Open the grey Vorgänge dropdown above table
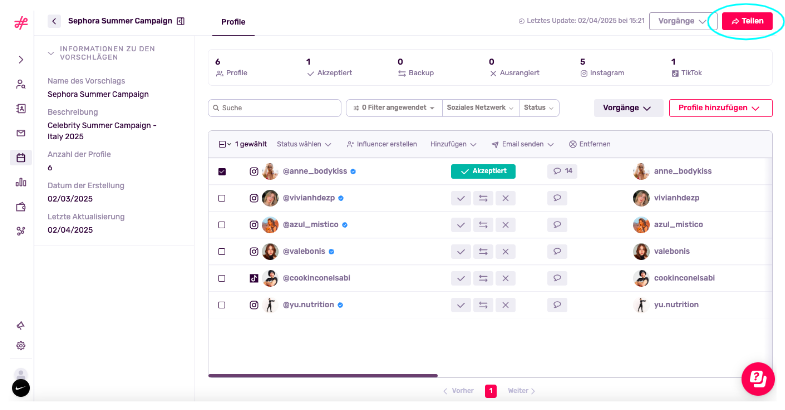The width and height of the screenshot is (785, 410). click(628, 108)
